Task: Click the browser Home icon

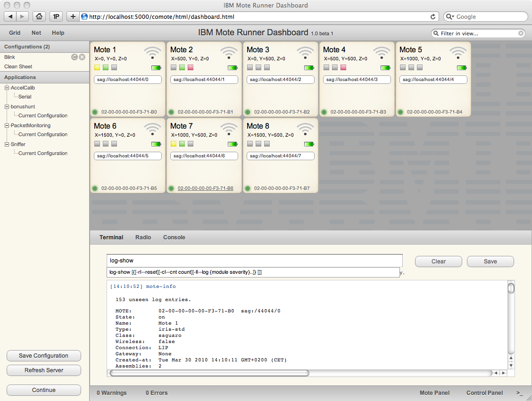Action: (39, 16)
